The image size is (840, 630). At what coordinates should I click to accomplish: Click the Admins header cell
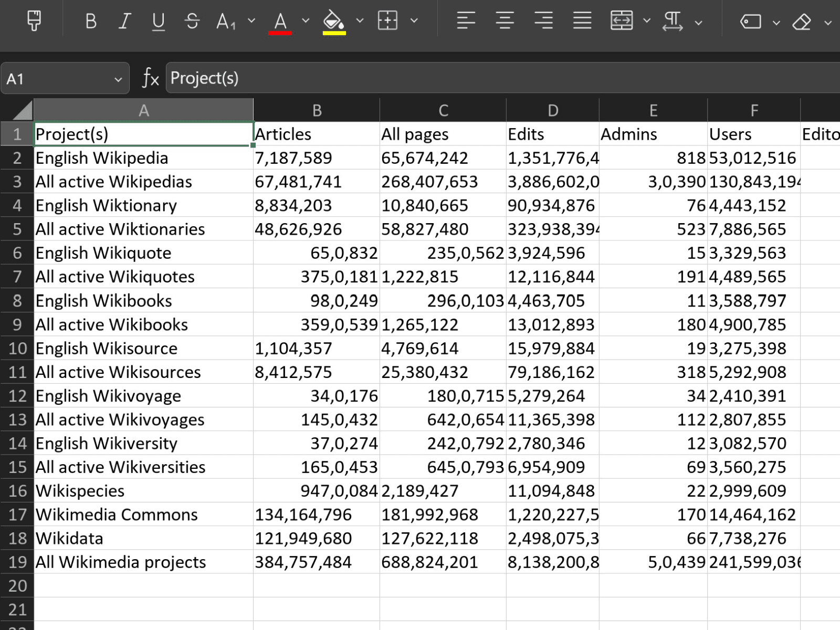point(653,134)
